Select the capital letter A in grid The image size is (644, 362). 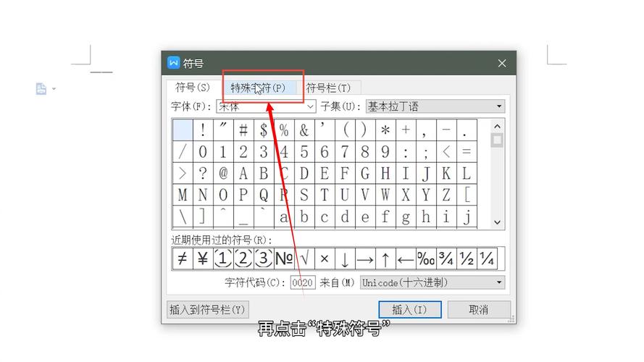[243, 174]
